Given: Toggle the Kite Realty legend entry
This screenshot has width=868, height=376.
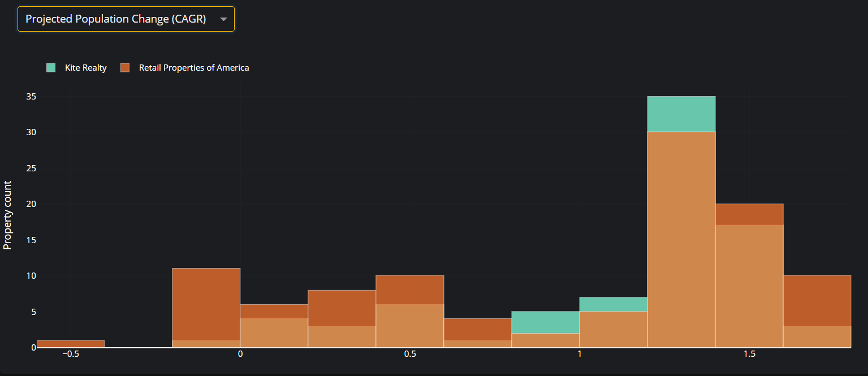Looking at the screenshot, I should [x=76, y=68].
